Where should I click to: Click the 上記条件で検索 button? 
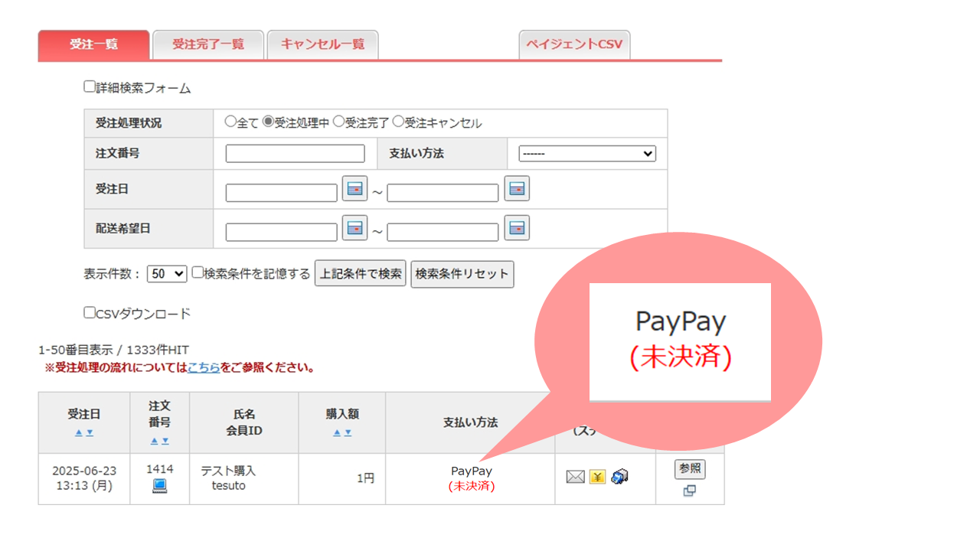360,273
